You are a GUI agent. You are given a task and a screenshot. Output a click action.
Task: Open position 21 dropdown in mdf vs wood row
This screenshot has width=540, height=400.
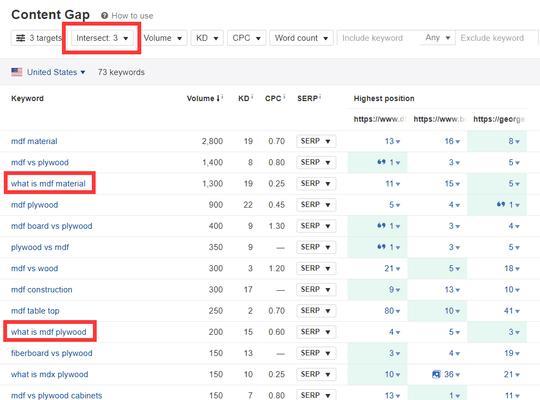point(392,269)
